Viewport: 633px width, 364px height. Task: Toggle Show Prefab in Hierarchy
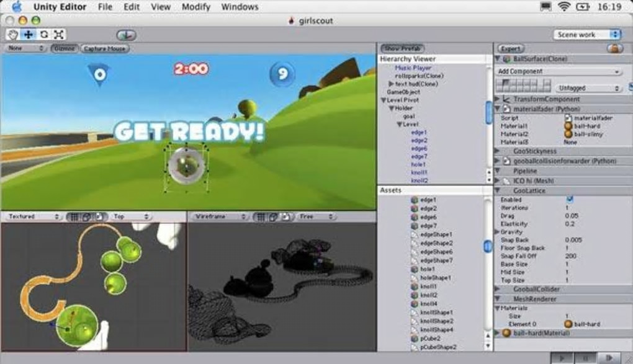tap(402, 48)
